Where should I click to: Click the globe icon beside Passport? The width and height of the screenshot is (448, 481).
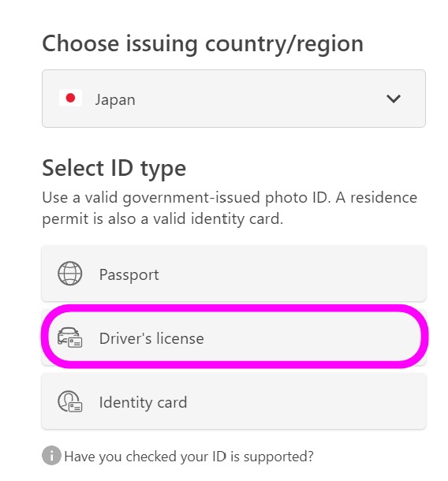pos(70,274)
